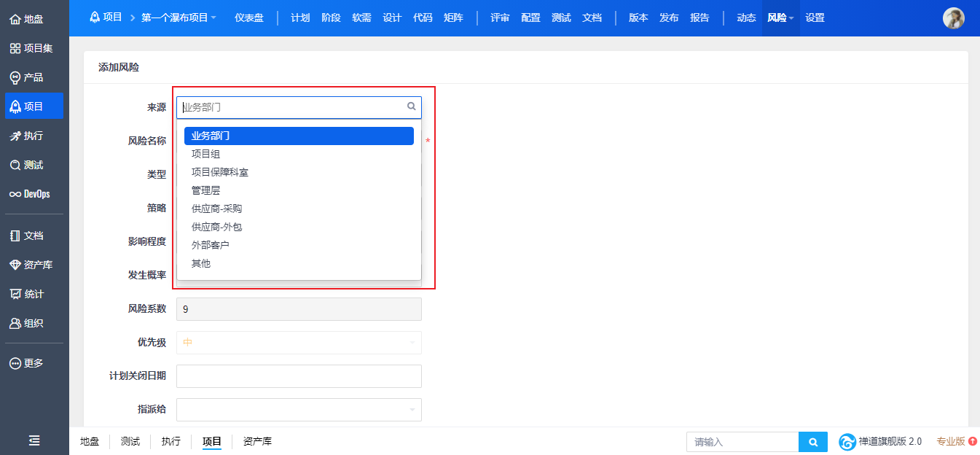Open the 测试 tab in the top navigation

pos(561,17)
